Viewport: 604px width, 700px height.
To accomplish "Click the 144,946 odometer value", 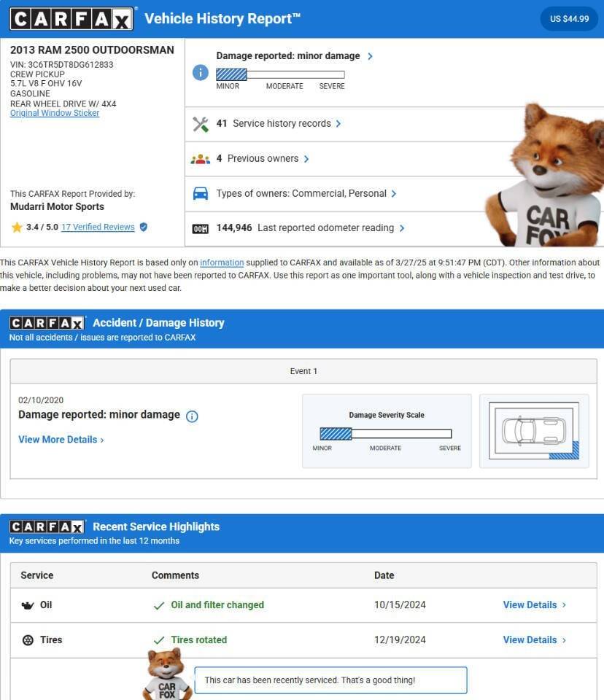I will tap(234, 228).
